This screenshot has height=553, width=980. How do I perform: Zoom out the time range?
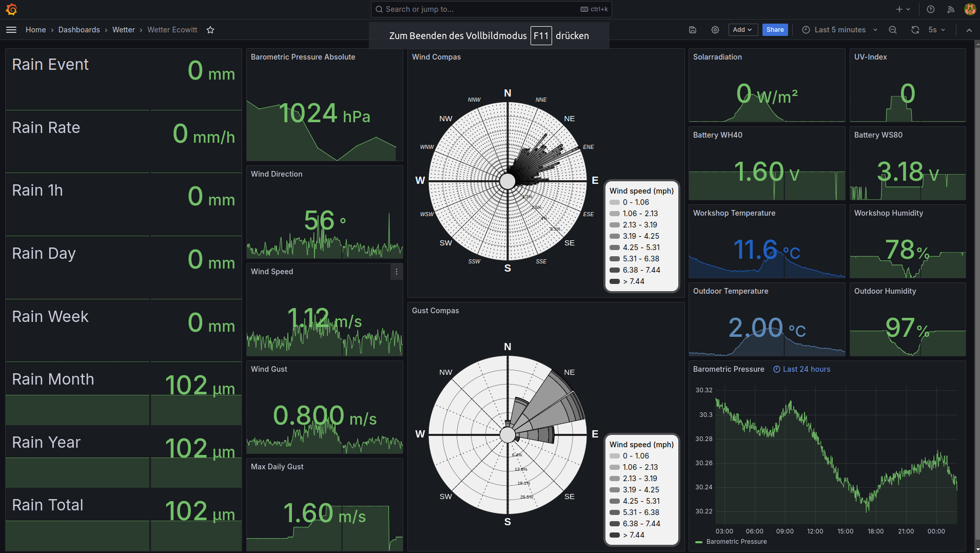click(893, 30)
